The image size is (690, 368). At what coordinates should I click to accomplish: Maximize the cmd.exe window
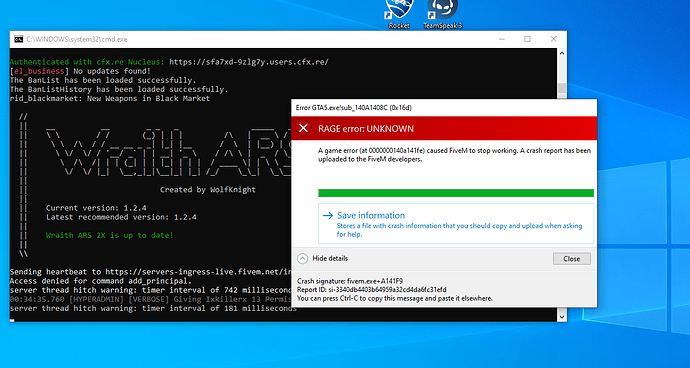[527, 39]
